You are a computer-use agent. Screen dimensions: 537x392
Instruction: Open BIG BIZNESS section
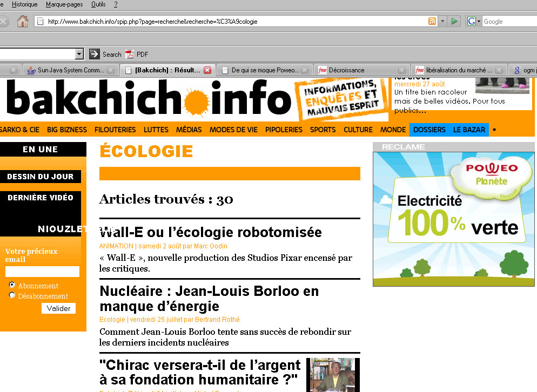point(67,130)
